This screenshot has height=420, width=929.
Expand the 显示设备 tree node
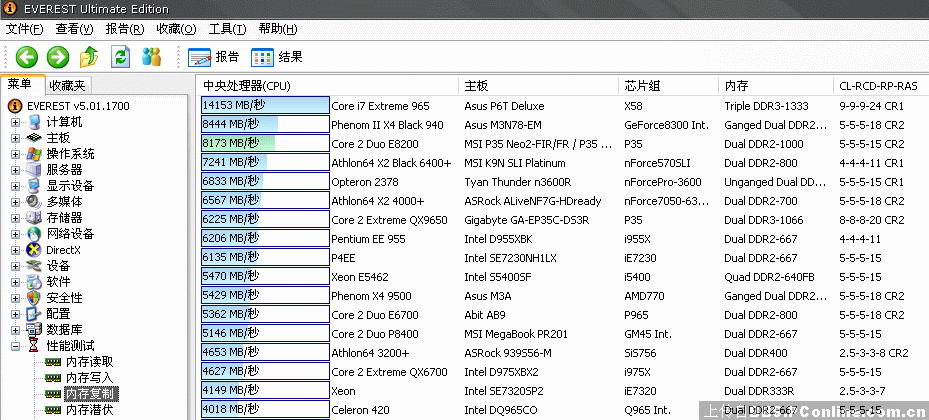[15, 187]
